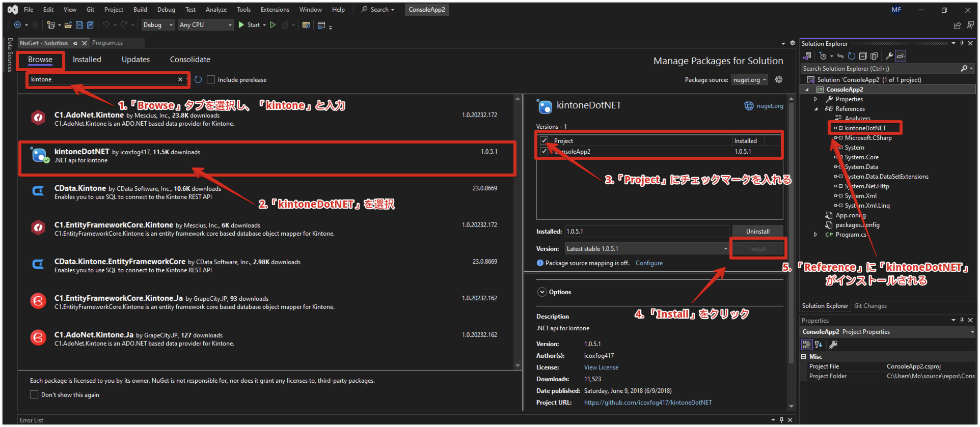Click Collapse All icon in Solution Explorer

[x=863, y=56]
